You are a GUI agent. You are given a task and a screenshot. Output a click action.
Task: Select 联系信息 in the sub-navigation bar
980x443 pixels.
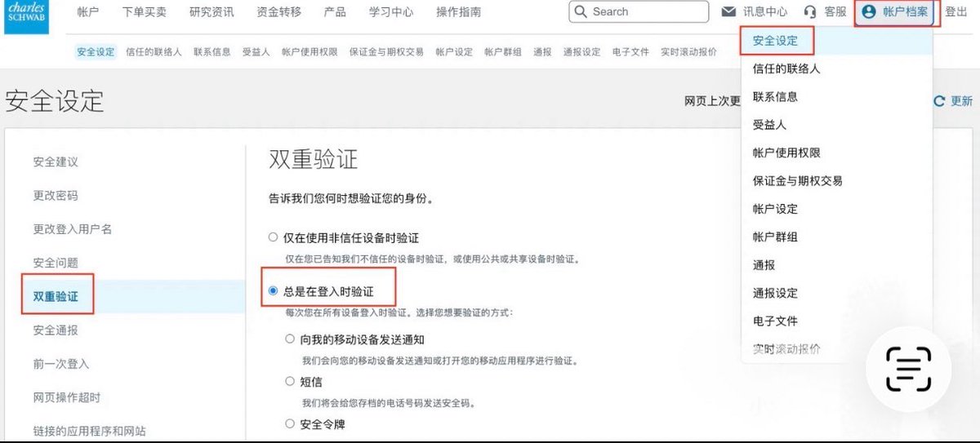212,51
